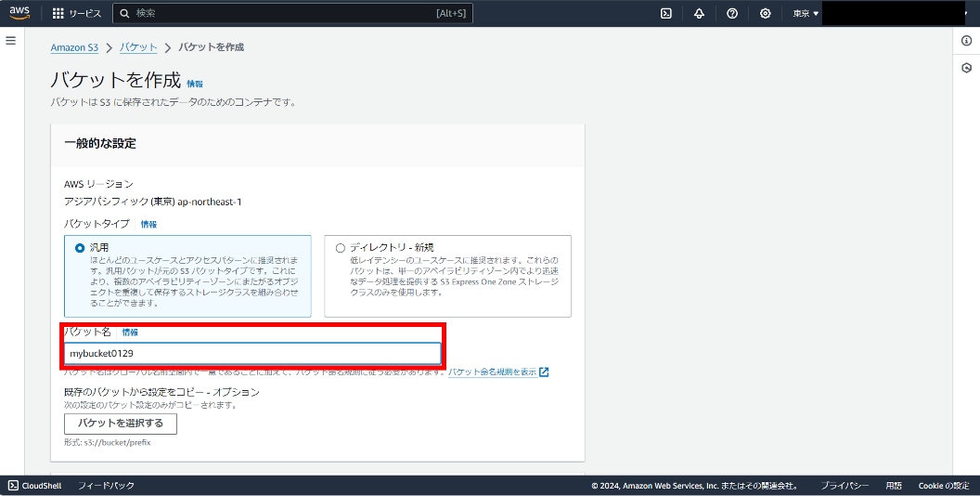This screenshot has height=496, width=980.
Task: Open 情報 link beside バケットを作成 heading
Action: (195, 84)
